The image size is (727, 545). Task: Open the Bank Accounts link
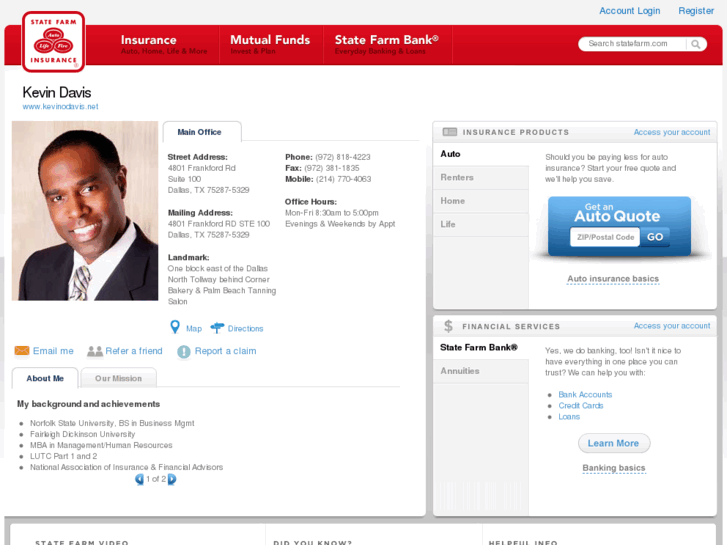585,395
